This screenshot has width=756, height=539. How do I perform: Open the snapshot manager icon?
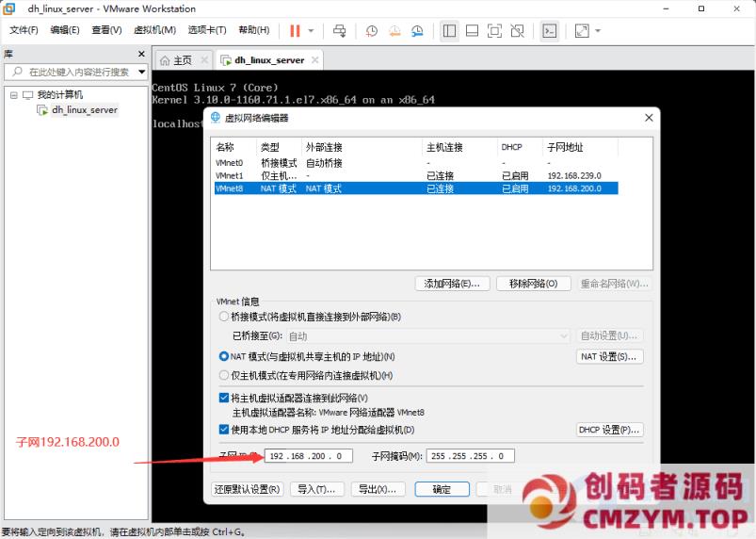417,31
